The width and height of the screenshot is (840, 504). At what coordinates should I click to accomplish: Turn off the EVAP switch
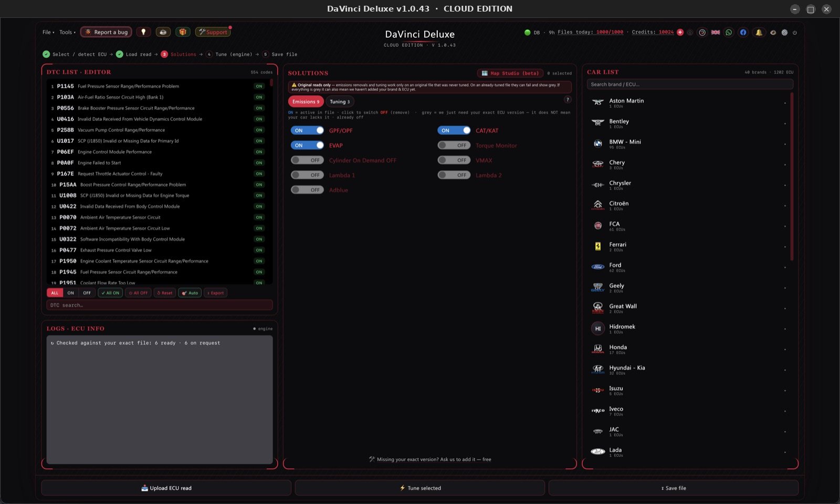[307, 145]
